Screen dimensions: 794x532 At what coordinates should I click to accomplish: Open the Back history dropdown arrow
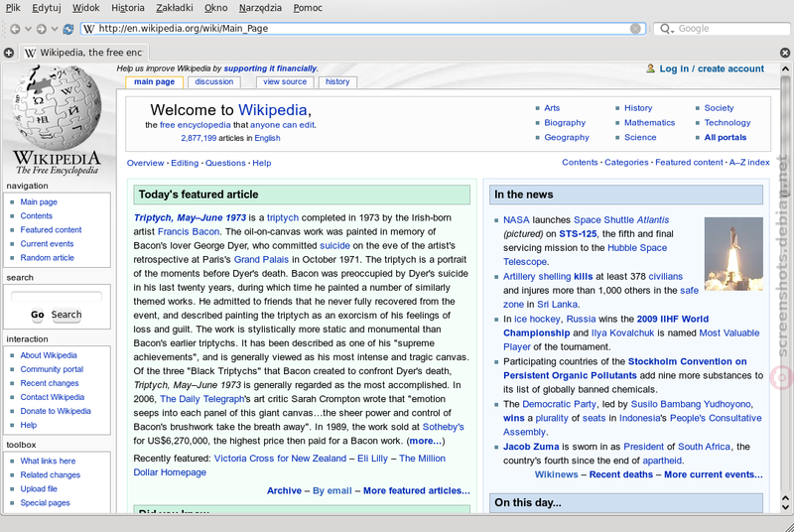pyautogui.click(x=28, y=30)
